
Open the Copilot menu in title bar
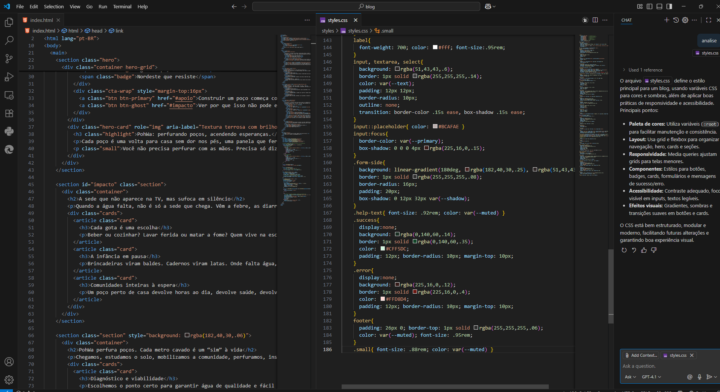click(x=490, y=6)
